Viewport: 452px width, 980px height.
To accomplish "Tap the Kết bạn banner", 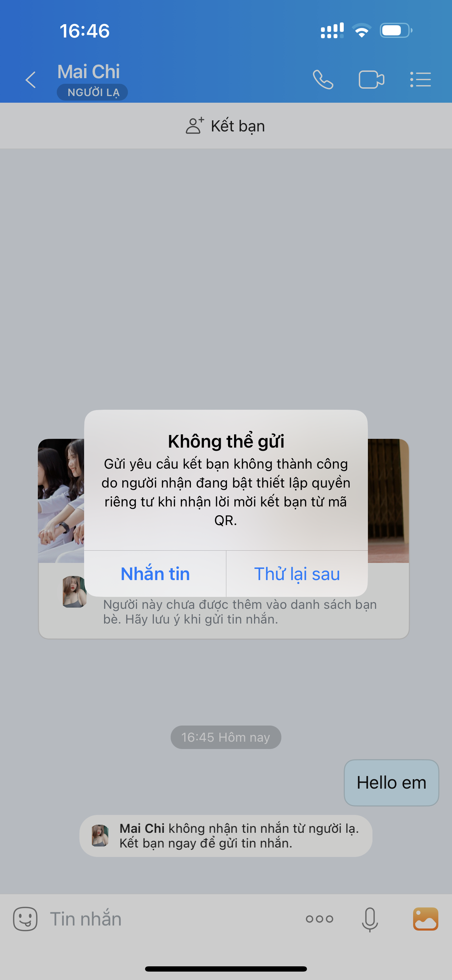I will point(226,125).
